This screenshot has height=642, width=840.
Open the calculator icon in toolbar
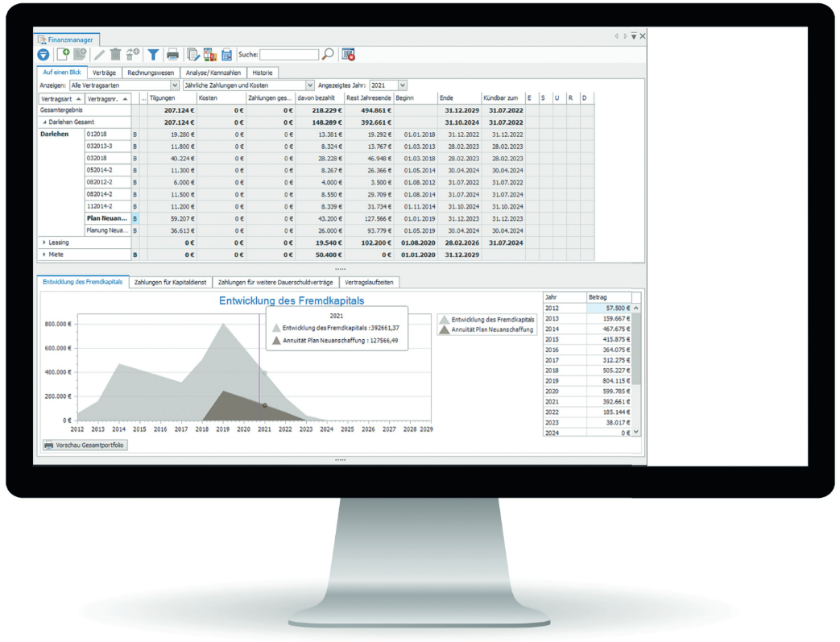[227, 55]
